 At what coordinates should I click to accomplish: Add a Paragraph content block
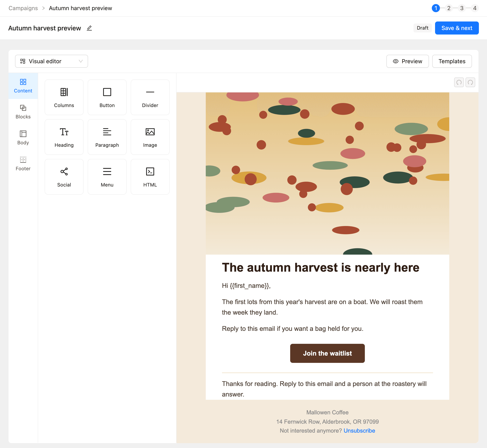point(107,137)
